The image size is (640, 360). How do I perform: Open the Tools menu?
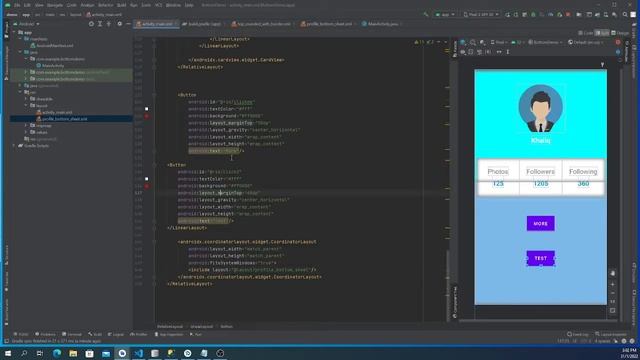pos(146,5)
